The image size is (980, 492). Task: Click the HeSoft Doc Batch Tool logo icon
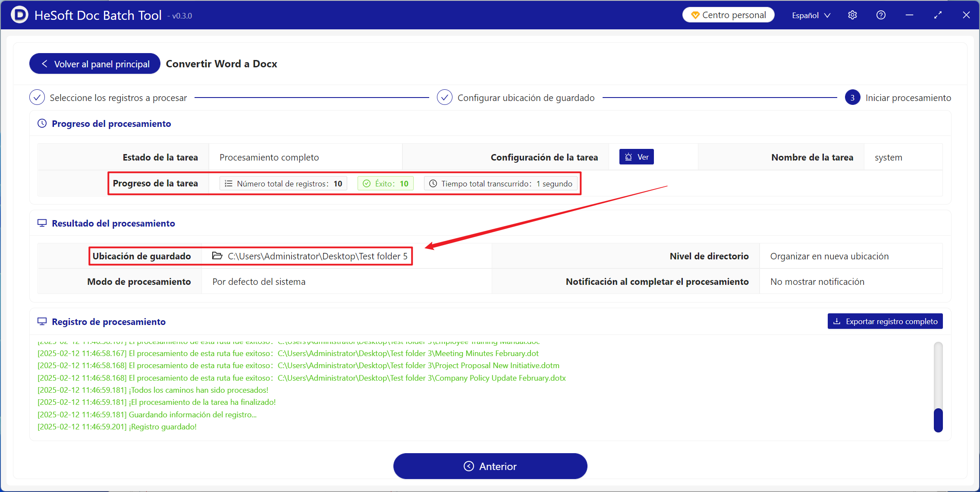[19, 15]
